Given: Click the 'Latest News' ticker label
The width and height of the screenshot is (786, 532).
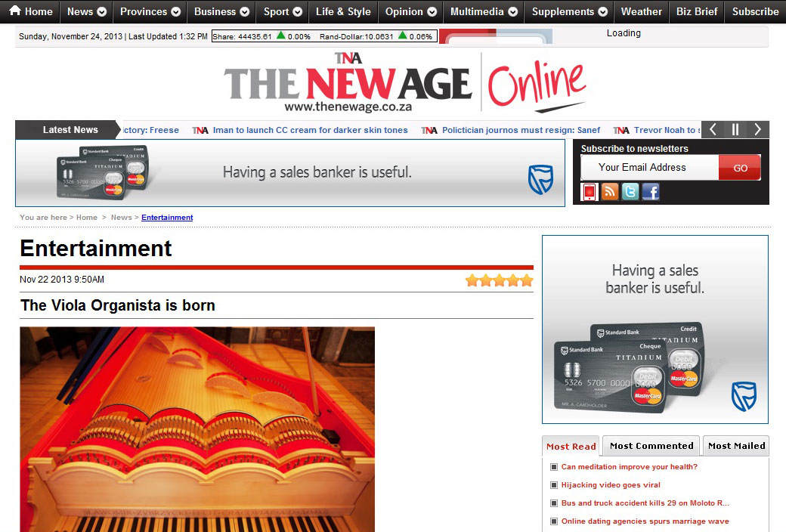Looking at the screenshot, I should coord(70,130).
